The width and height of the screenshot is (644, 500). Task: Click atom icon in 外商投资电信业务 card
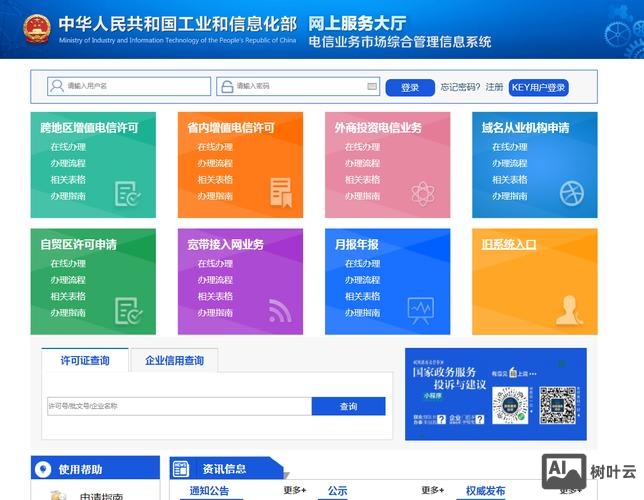click(x=423, y=194)
